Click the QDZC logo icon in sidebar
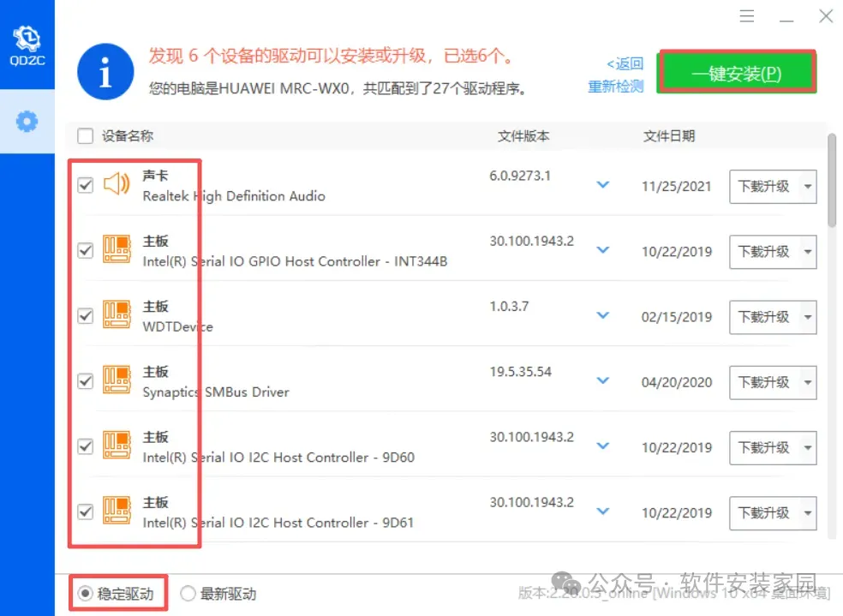This screenshot has width=843, height=616. coord(27,45)
